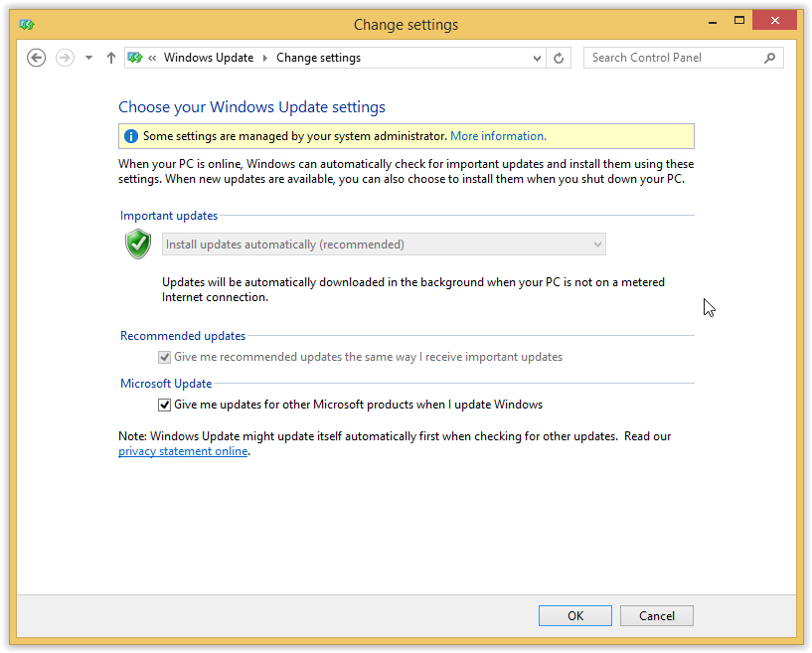Click the metered Internet connection description text
Screen dimensions: 812x653
[413, 289]
